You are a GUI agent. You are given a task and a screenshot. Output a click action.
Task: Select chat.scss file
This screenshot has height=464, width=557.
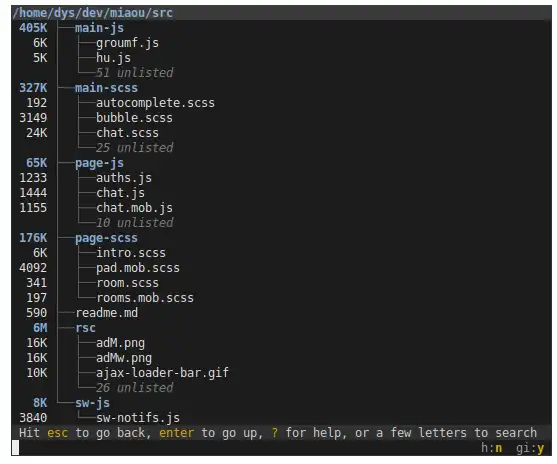point(127,133)
